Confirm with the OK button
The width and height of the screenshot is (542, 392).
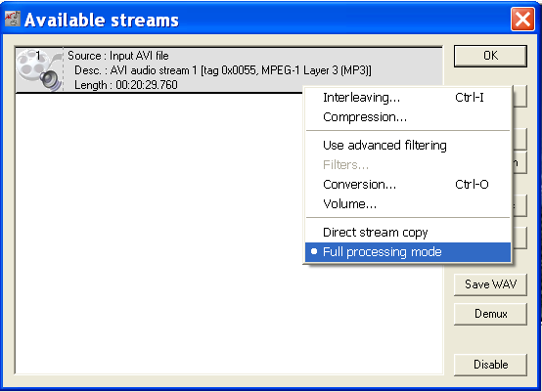coord(490,56)
